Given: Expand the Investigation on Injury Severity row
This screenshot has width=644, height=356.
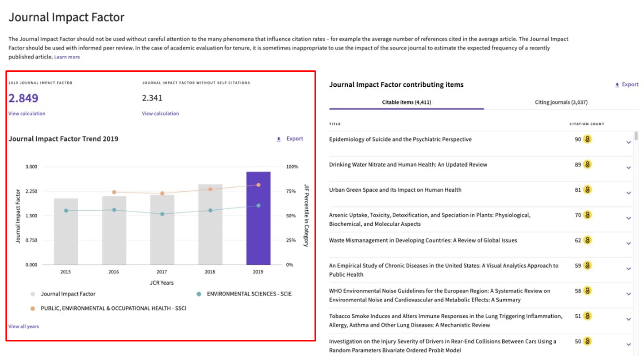Looking at the screenshot, I should point(629,344).
